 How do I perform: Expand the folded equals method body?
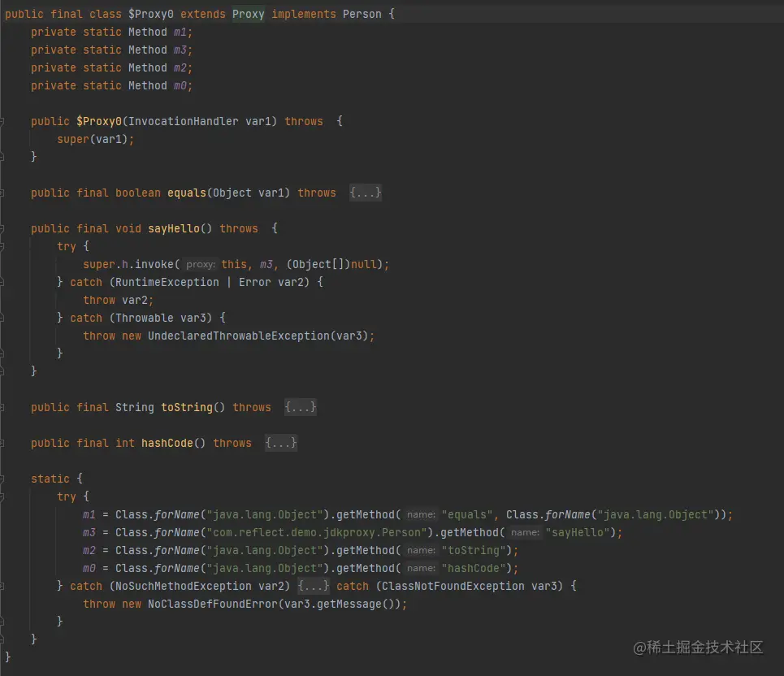[366, 193]
